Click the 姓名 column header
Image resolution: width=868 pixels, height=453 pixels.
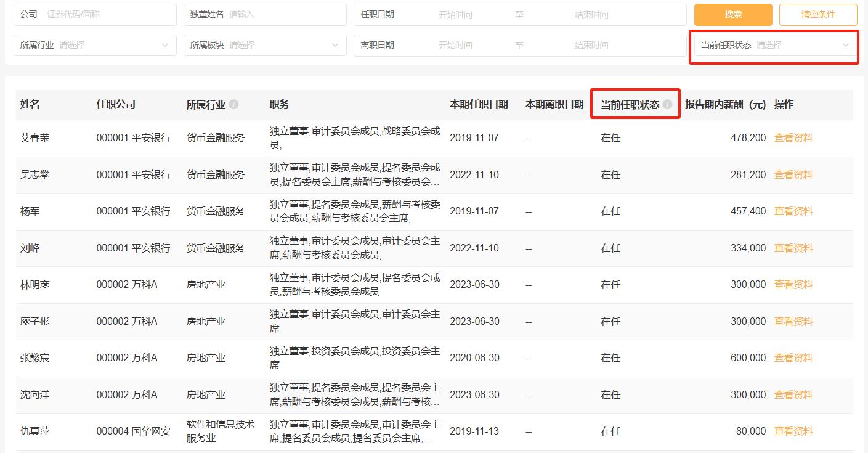[30, 105]
